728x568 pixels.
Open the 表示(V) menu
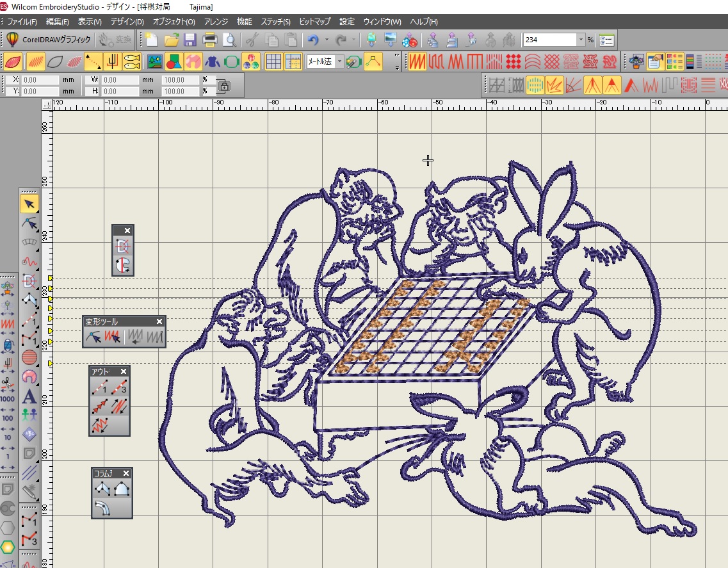pyautogui.click(x=90, y=22)
